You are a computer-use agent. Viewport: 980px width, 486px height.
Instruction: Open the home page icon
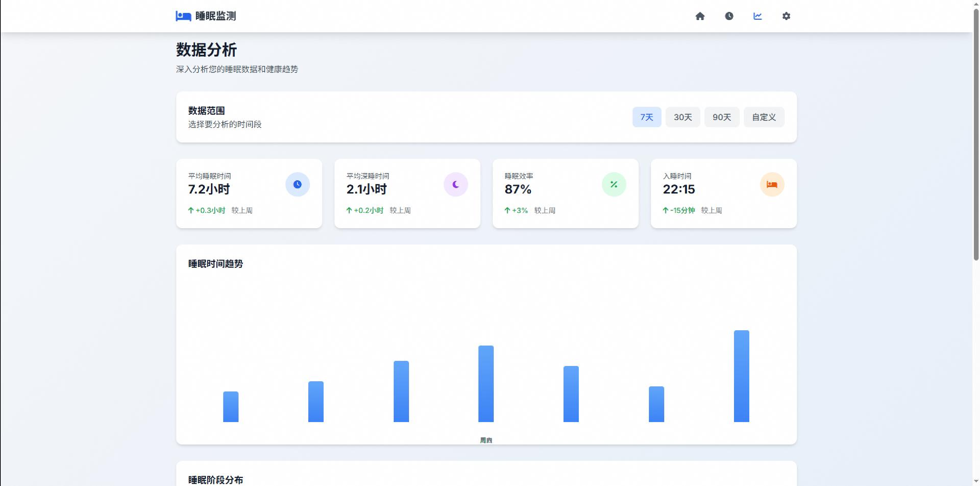[700, 16]
